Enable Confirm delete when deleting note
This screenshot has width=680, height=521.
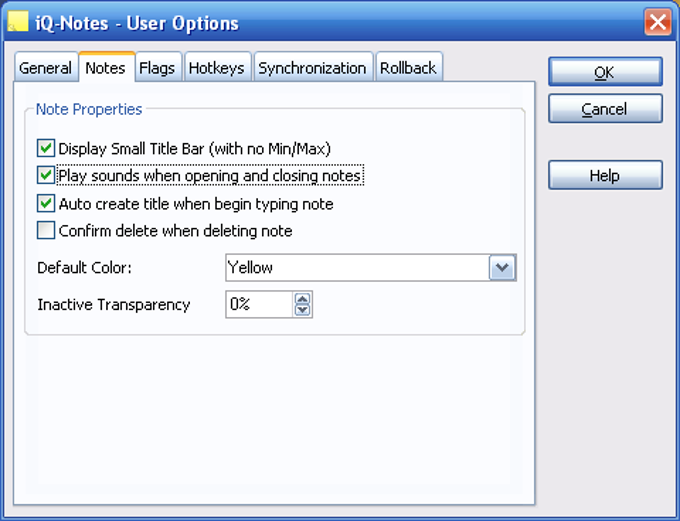(46, 231)
